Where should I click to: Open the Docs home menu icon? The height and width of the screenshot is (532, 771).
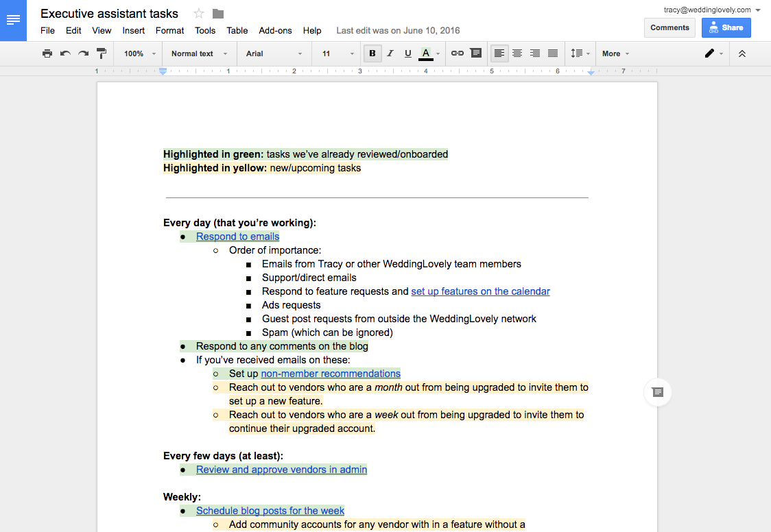13,20
